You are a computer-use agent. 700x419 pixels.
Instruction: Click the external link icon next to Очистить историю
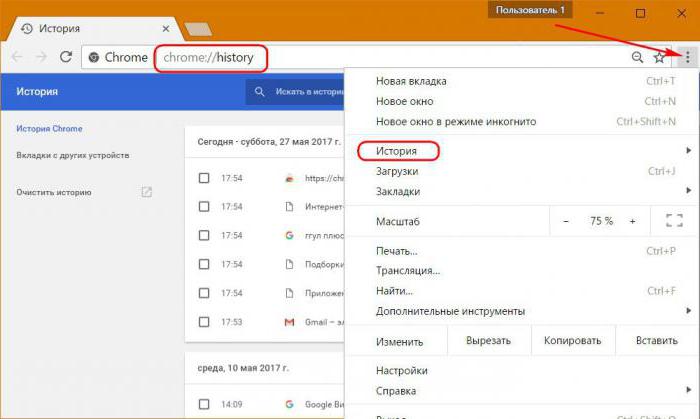(146, 192)
